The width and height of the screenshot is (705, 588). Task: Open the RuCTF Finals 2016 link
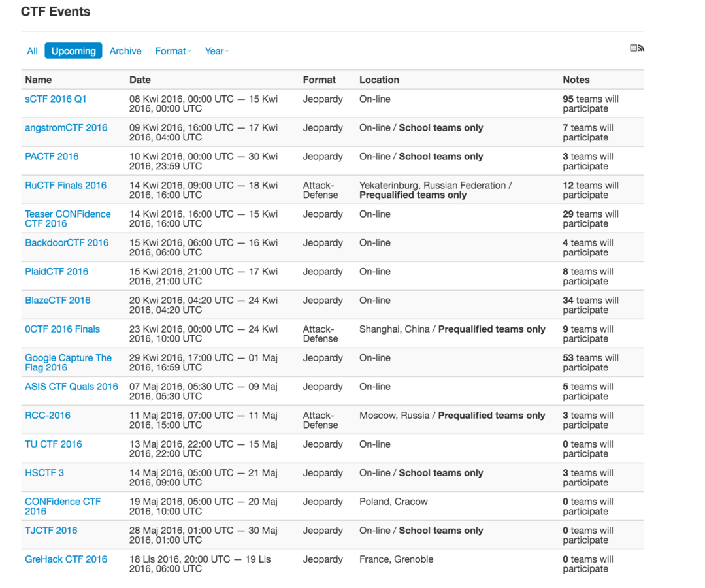tap(65, 185)
